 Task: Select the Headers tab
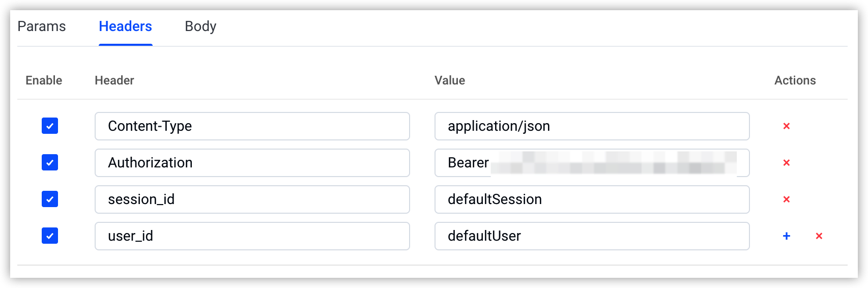coord(125,26)
